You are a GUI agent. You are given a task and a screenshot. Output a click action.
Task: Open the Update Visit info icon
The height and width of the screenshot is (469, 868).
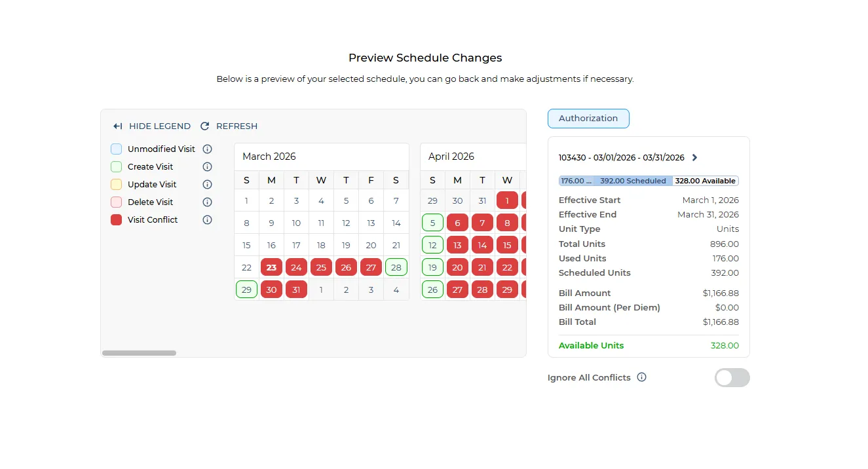[x=207, y=184]
